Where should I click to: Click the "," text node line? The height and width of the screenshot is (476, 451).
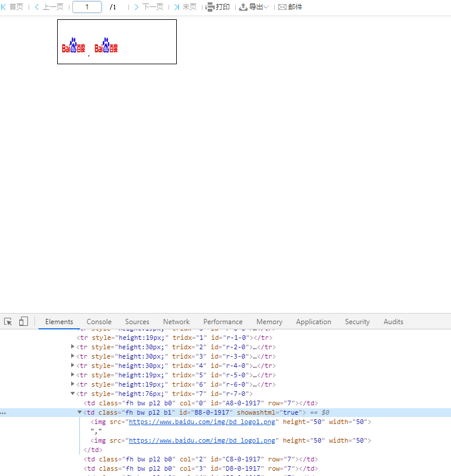coord(96,431)
